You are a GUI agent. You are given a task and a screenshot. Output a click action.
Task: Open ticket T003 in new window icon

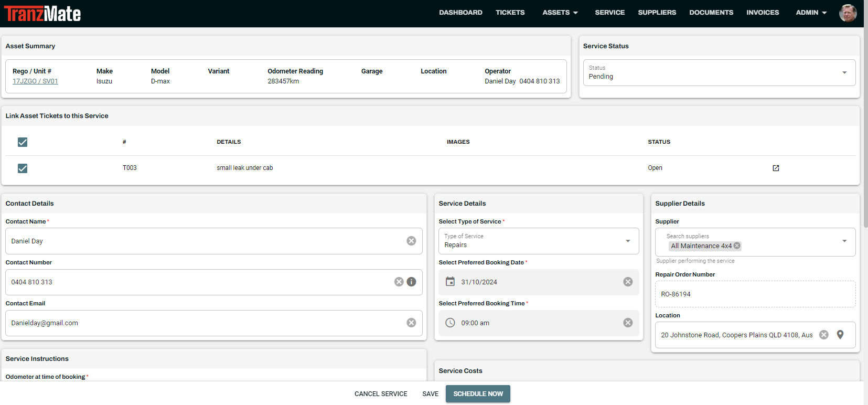[776, 168]
